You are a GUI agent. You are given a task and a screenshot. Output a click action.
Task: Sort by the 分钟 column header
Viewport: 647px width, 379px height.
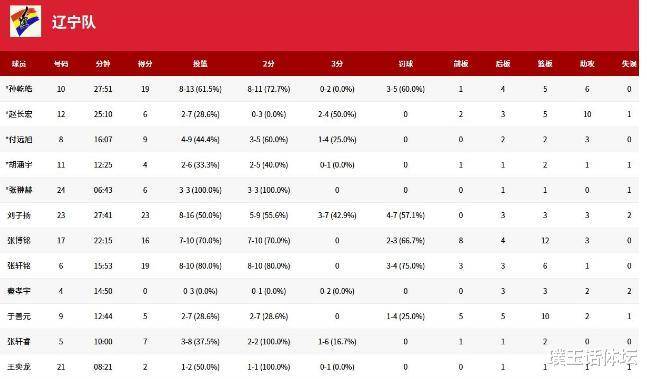pos(103,64)
